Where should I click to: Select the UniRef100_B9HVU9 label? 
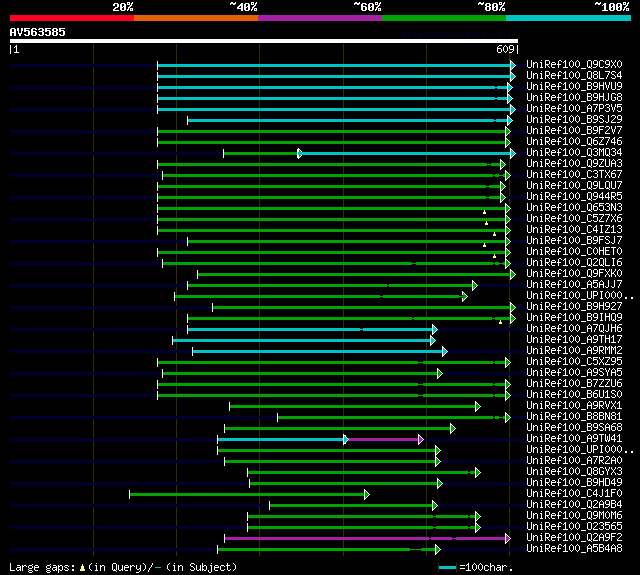[574, 87]
